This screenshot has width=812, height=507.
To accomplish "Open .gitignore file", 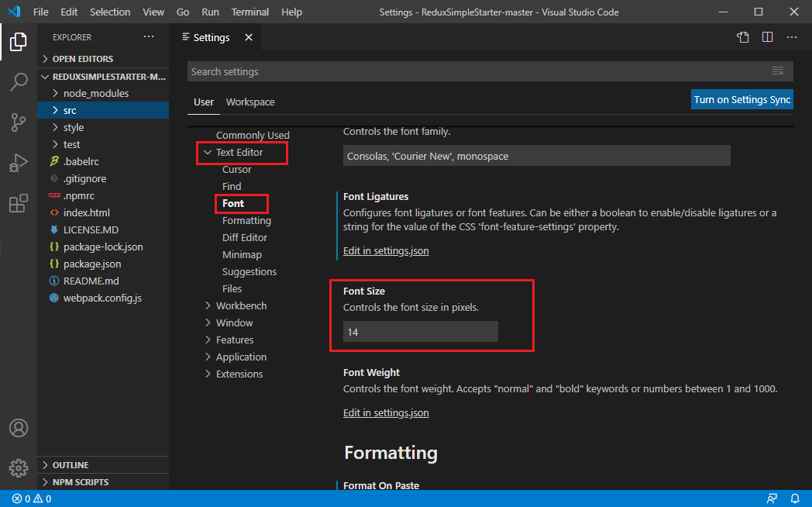I will click(103, 178).
